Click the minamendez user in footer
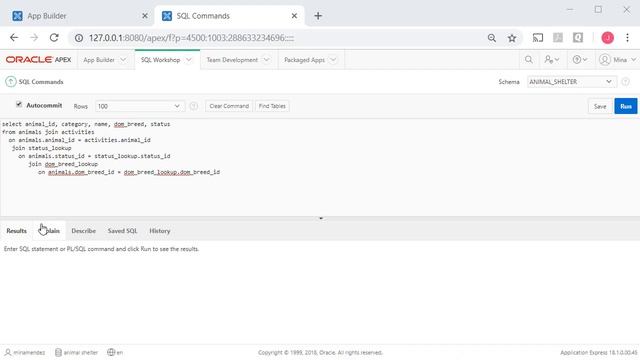 pos(25,352)
